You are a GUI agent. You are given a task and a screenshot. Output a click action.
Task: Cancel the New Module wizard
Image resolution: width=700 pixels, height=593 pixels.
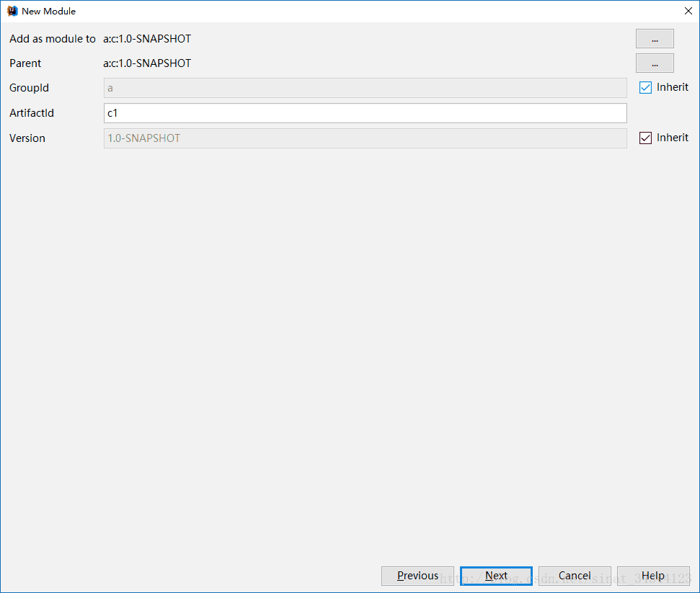point(574,575)
